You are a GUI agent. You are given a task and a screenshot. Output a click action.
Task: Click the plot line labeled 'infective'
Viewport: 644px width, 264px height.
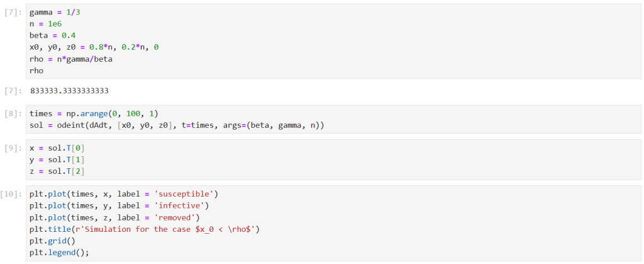click(x=119, y=205)
